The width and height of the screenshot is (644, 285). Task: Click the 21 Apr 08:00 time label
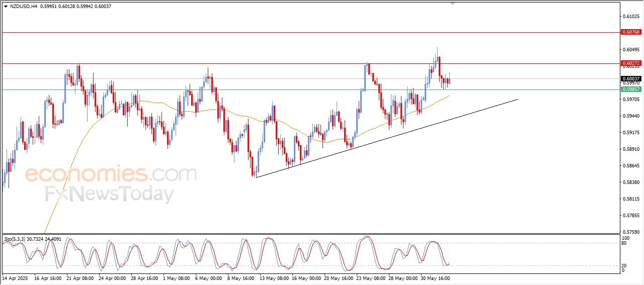[x=80, y=277]
